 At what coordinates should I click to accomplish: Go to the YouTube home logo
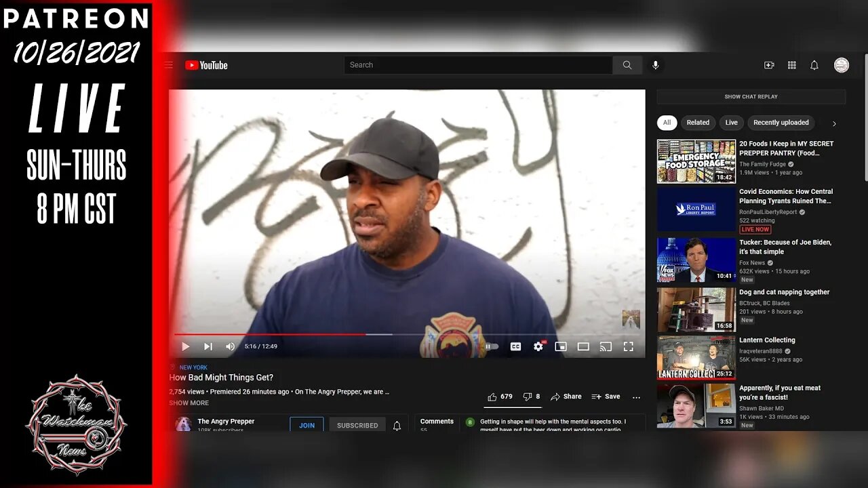pos(206,65)
